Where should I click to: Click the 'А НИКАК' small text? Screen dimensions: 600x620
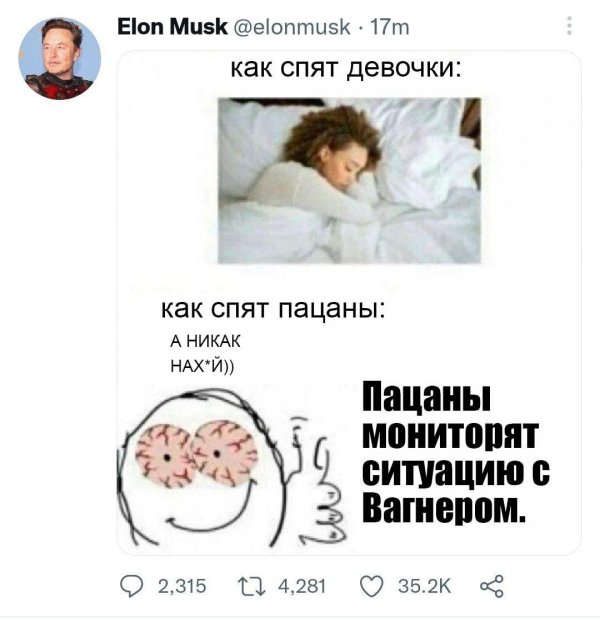pyautogui.click(x=205, y=341)
